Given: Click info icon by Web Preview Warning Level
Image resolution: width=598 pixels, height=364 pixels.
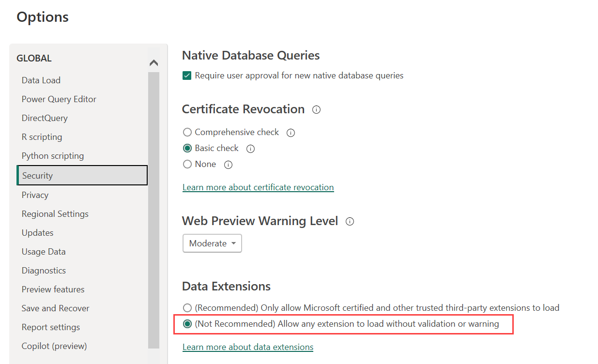Looking at the screenshot, I should [350, 222].
